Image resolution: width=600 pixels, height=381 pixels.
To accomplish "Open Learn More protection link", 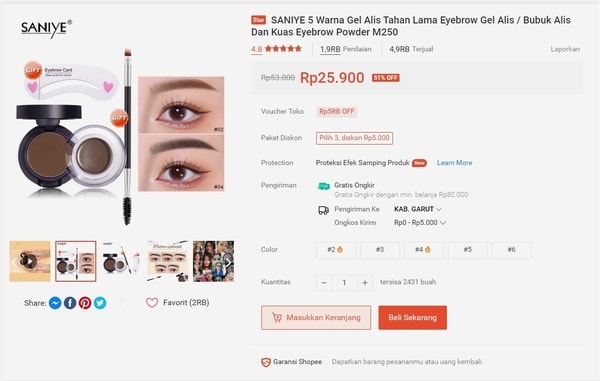I will click(455, 163).
